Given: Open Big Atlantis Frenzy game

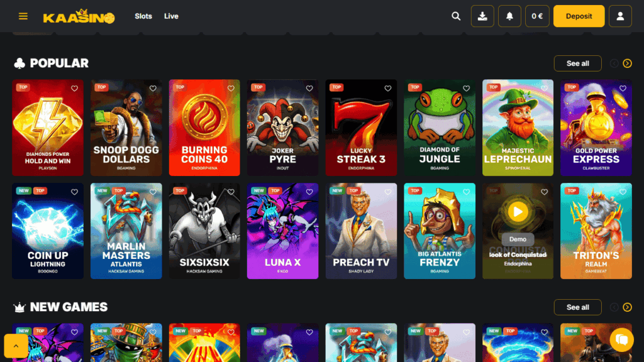Looking at the screenshot, I should 440,231.
